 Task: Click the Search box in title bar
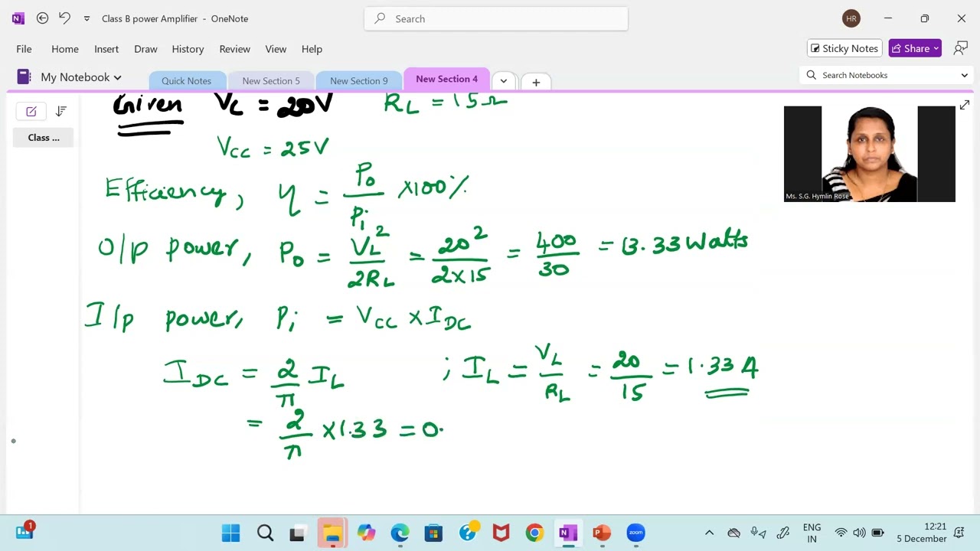pos(496,18)
